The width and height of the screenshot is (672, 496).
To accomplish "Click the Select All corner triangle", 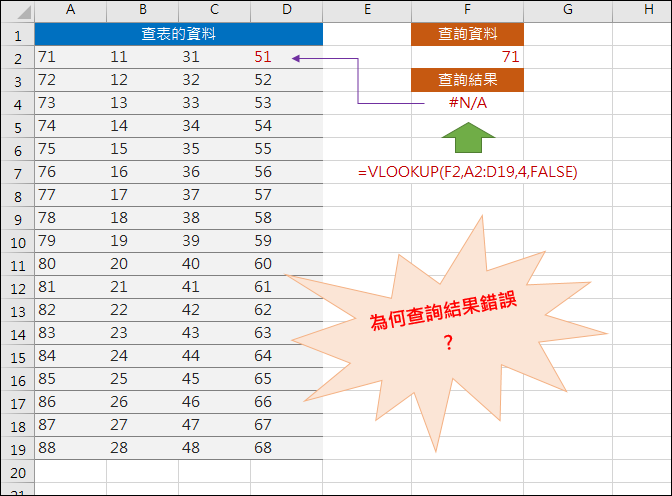I will click(24, 12).
